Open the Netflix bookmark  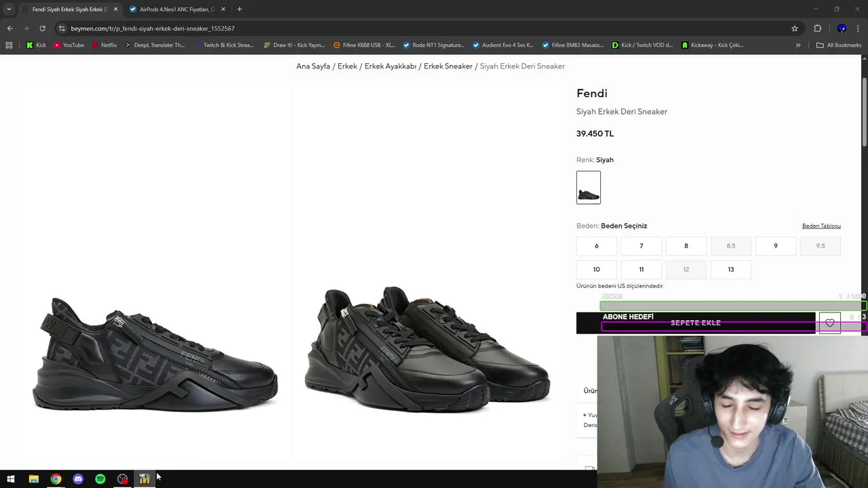click(104, 45)
